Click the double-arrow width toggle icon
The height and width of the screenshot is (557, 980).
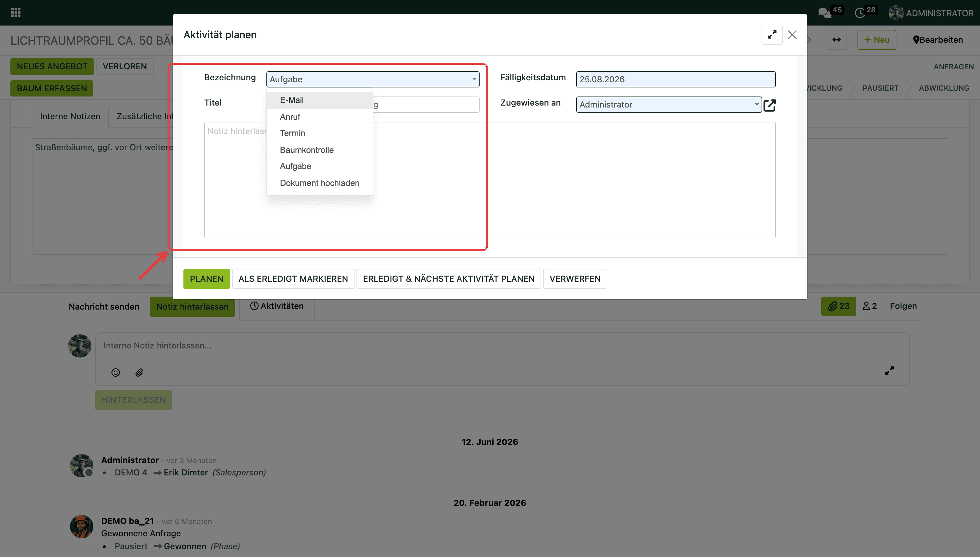(836, 40)
